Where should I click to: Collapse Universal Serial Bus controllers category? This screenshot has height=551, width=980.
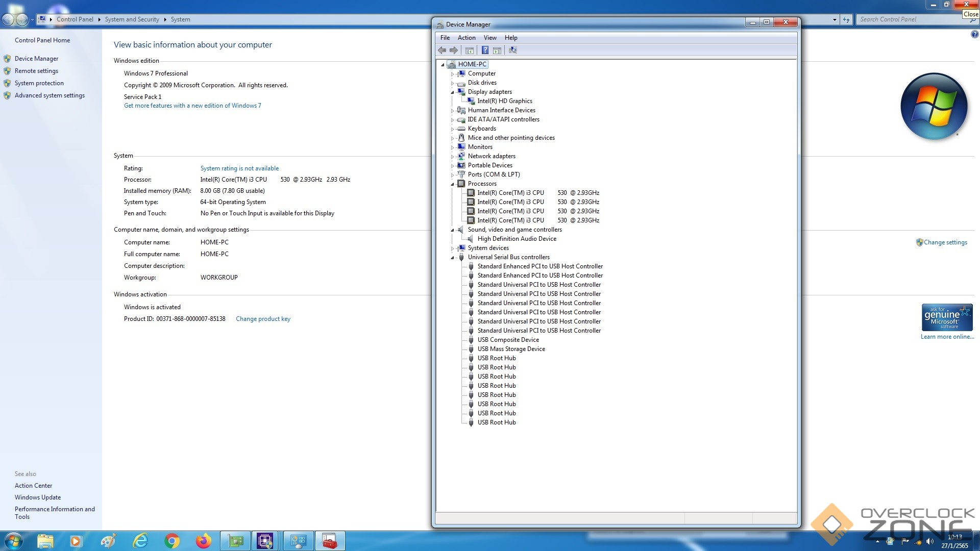click(452, 258)
